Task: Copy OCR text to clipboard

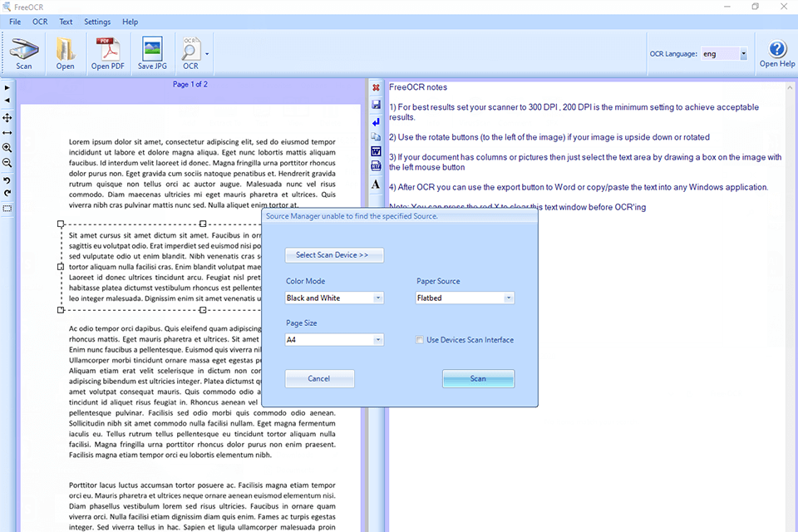Action: tap(376, 137)
